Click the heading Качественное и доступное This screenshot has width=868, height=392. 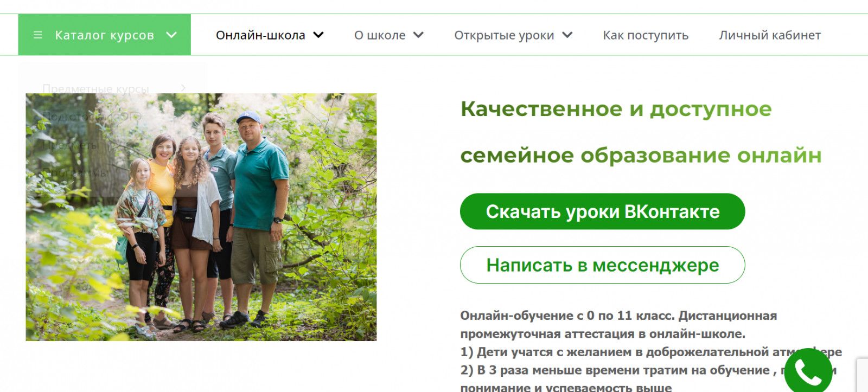point(616,109)
